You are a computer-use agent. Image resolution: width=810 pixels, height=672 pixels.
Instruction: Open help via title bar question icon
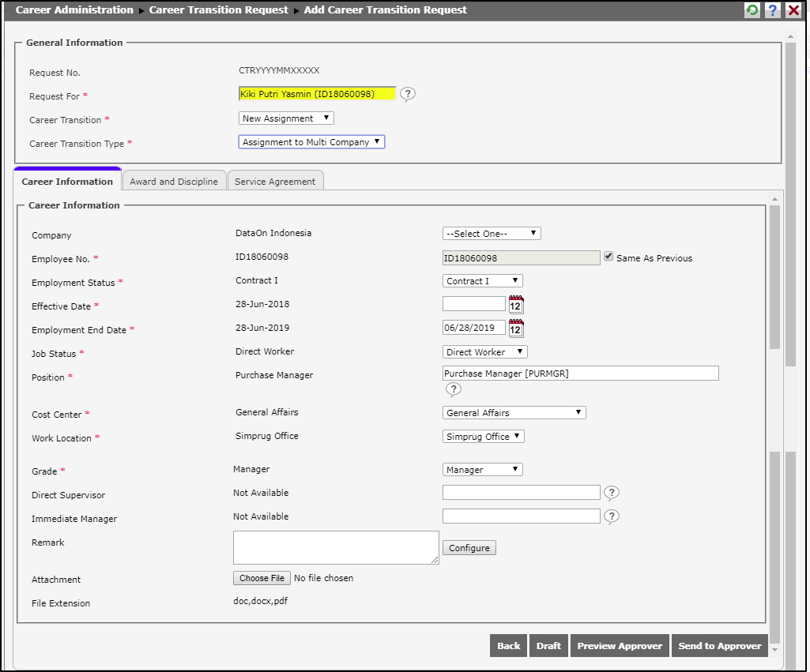click(773, 10)
